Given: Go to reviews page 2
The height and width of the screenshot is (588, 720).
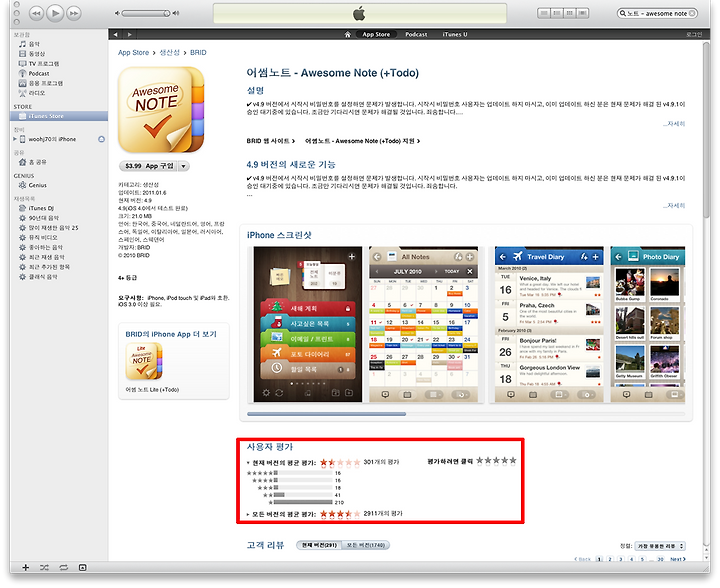Looking at the screenshot, I should click(x=610, y=559).
